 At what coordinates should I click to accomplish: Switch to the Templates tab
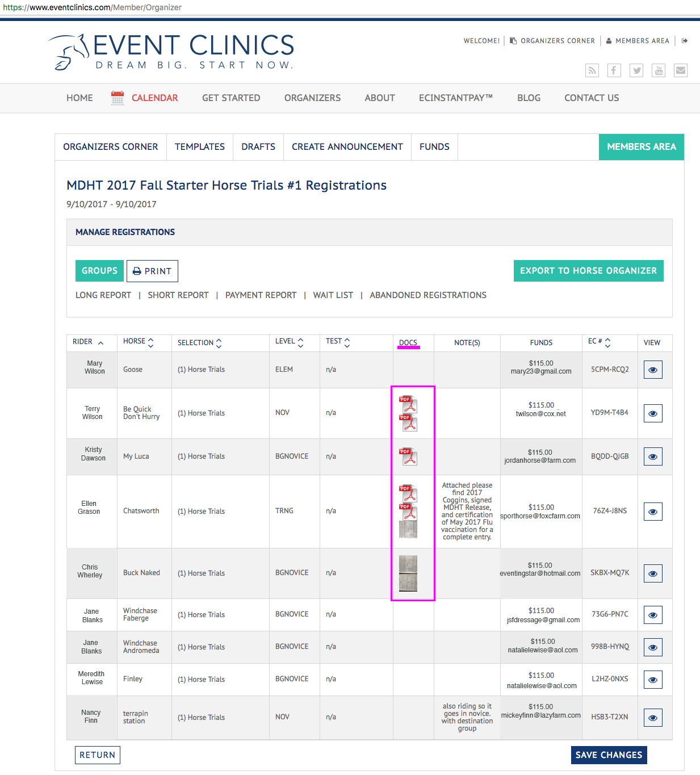[x=200, y=146]
